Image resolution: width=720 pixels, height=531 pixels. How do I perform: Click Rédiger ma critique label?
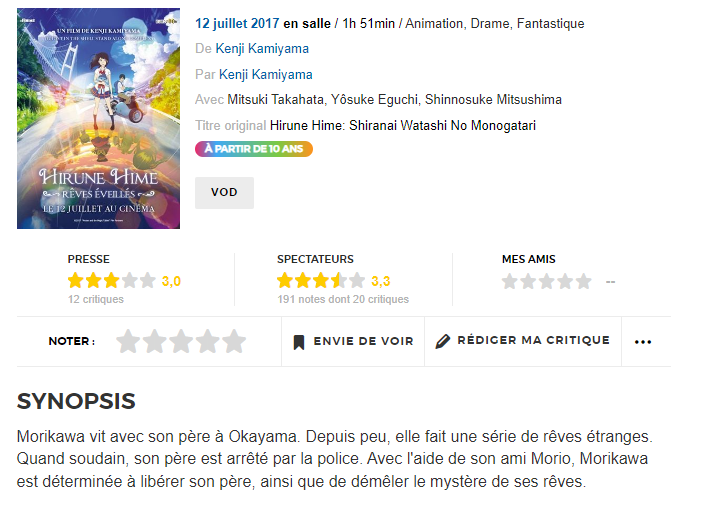534,340
